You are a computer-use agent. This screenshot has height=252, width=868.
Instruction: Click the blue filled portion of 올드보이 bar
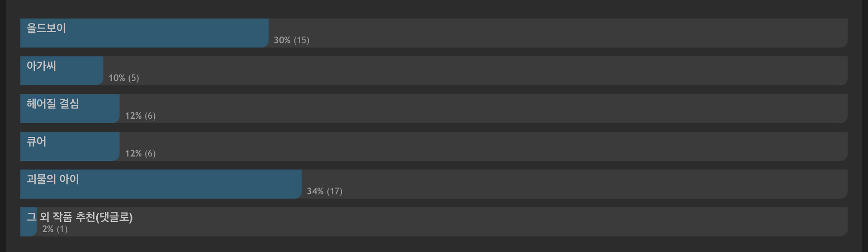click(x=145, y=33)
